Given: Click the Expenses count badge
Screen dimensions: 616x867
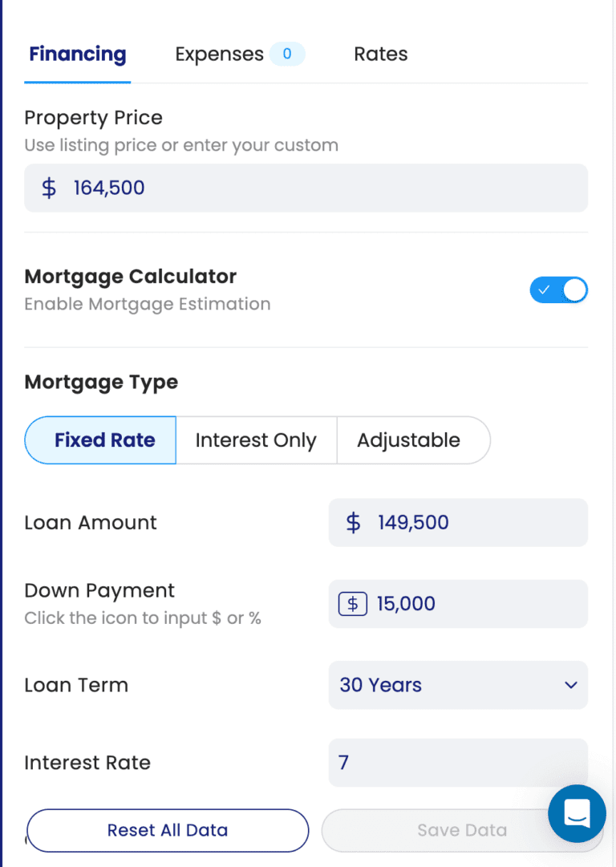Looking at the screenshot, I should click(286, 55).
